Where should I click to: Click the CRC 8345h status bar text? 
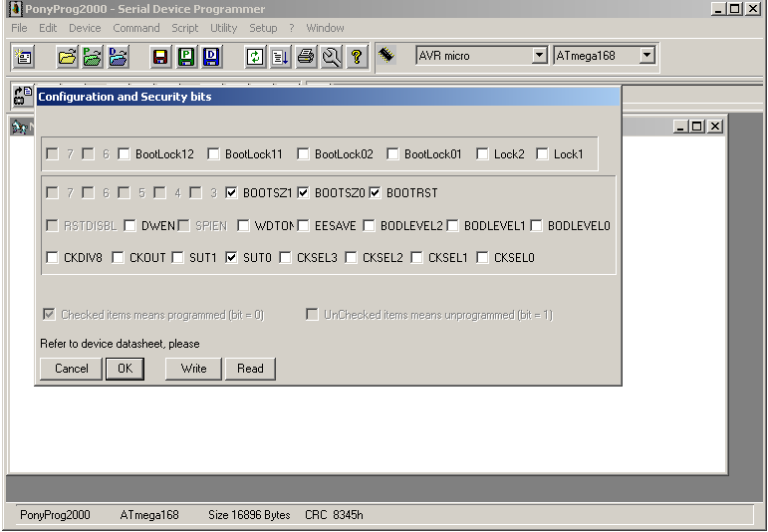[334, 515]
